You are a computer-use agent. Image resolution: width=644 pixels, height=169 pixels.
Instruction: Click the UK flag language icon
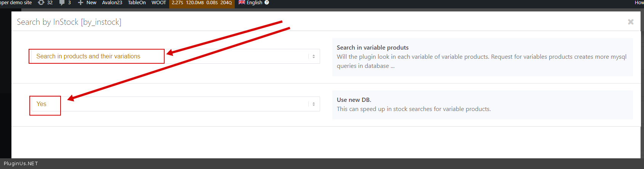[x=242, y=2]
